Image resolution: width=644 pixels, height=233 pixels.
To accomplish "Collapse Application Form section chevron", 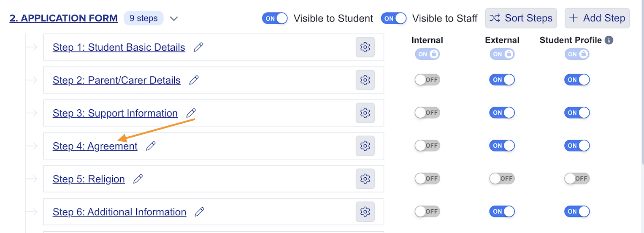I will click(x=174, y=19).
